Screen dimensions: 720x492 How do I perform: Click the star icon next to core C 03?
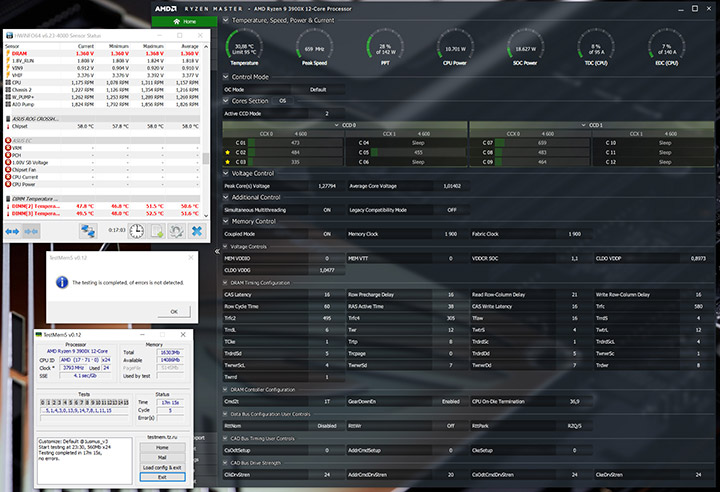click(227, 162)
